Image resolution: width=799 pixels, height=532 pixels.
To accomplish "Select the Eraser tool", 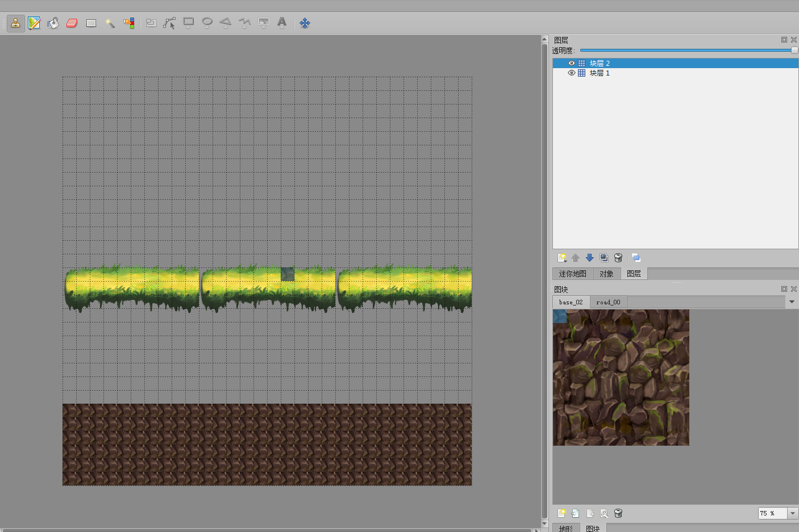I will click(72, 23).
